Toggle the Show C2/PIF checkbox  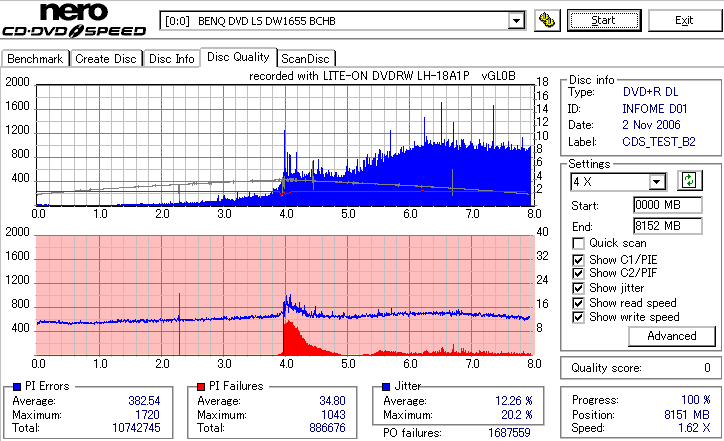[578, 273]
